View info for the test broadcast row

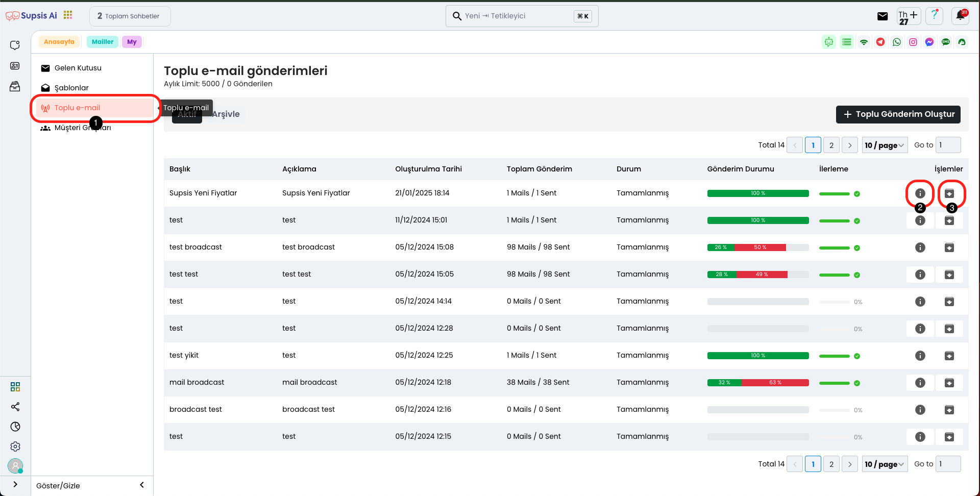[x=920, y=247]
